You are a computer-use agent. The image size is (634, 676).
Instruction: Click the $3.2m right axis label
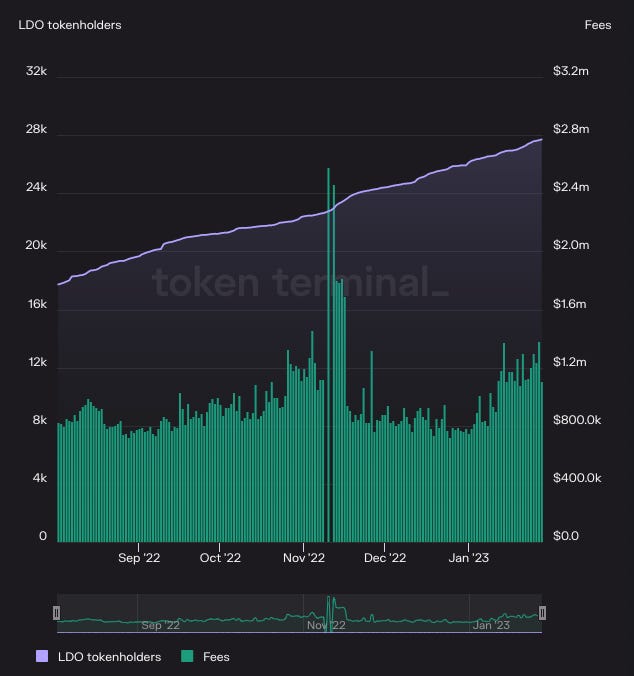click(571, 71)
